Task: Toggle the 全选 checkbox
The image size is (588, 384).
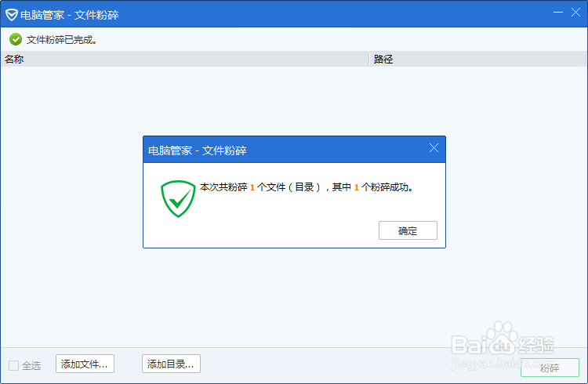Action: pos(14,365)
